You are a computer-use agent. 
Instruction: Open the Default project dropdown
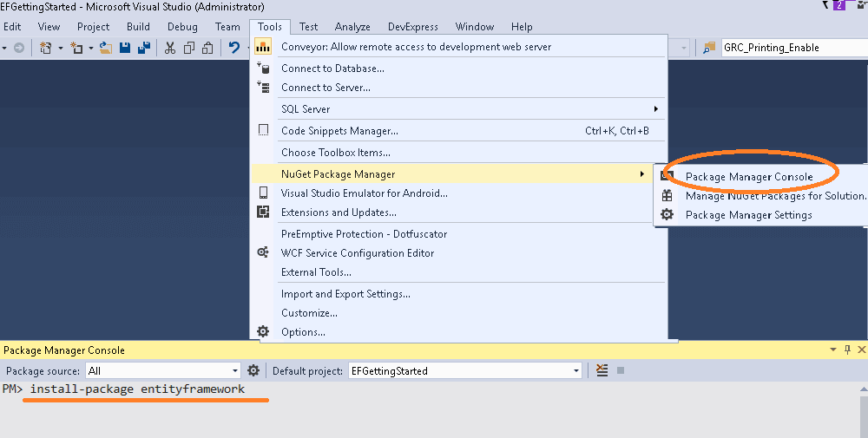pyautogui.click(x=576, y=370)
